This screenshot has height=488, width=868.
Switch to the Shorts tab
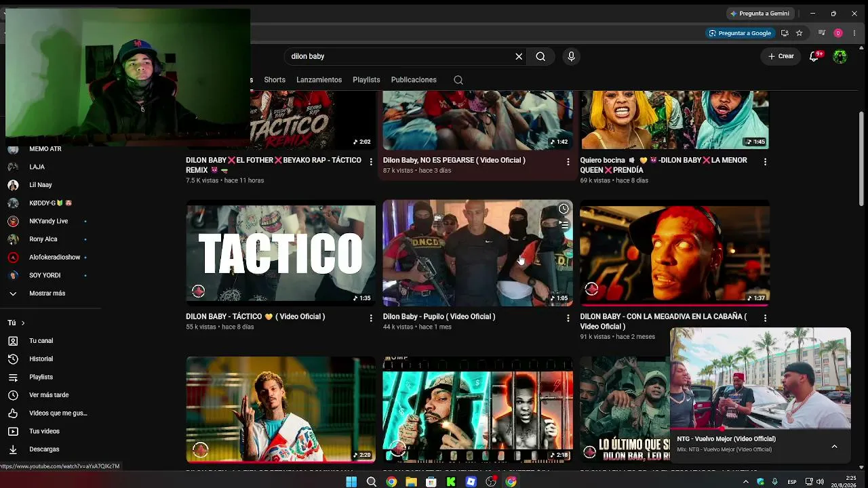click(275, 80)
